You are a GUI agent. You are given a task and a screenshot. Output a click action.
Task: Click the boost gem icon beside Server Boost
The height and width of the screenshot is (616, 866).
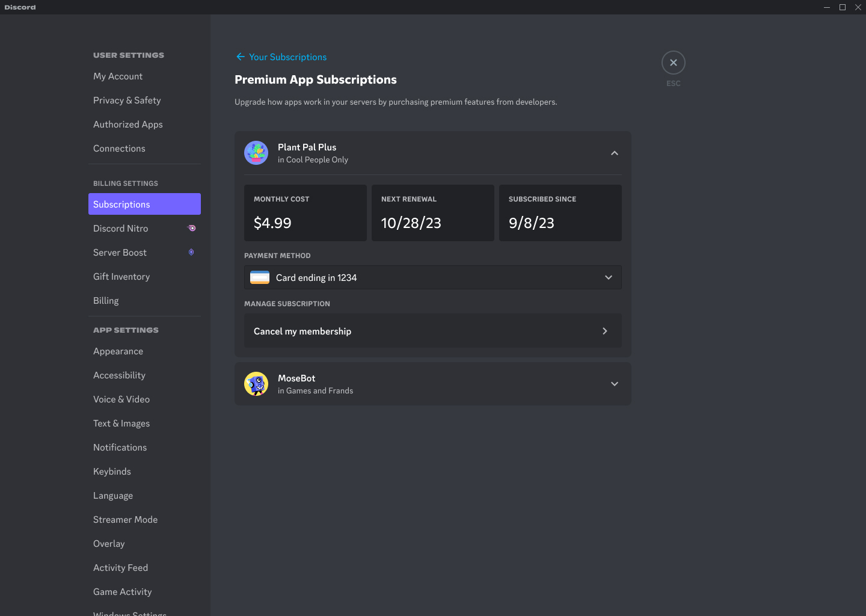click(x=191, y=251)
